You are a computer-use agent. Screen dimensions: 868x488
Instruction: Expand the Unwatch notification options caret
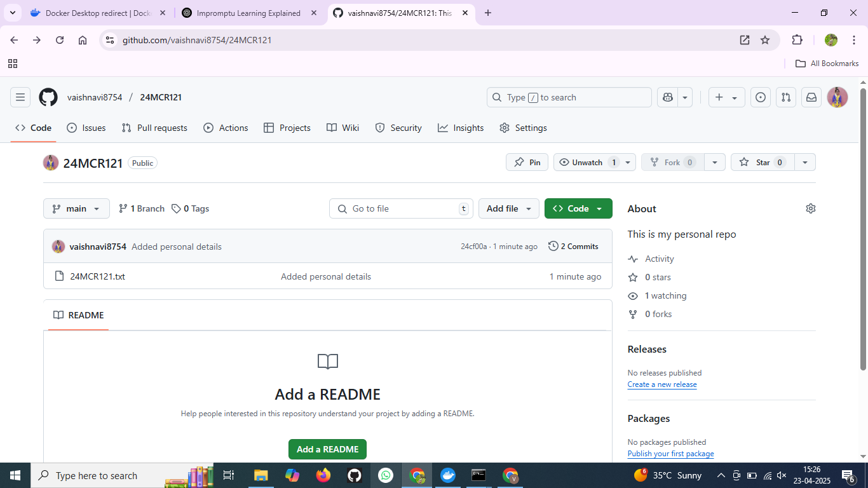628,163
